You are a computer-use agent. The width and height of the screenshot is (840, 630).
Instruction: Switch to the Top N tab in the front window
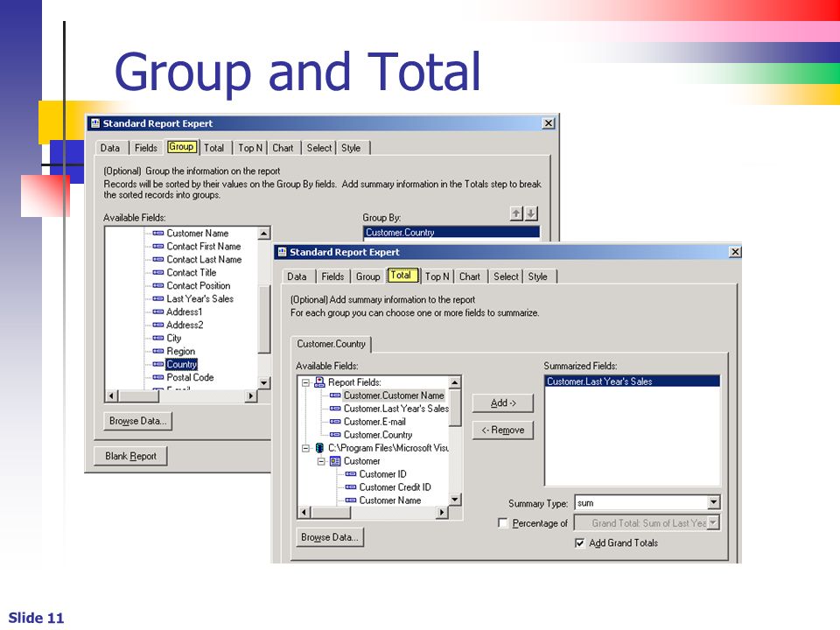tap(437, 276)
